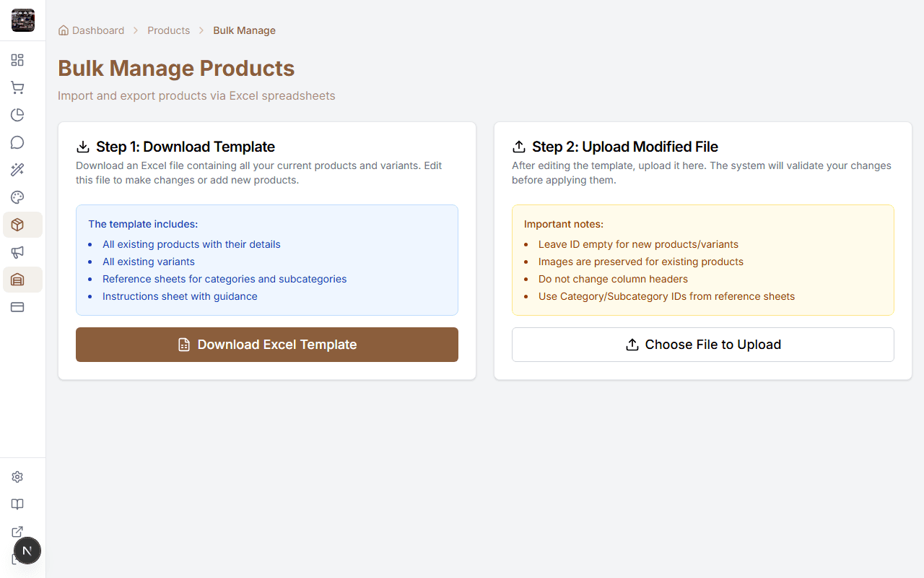924x578 pixels.
Task: Open the Messages chat bubble icon
Action: (17, 142)
